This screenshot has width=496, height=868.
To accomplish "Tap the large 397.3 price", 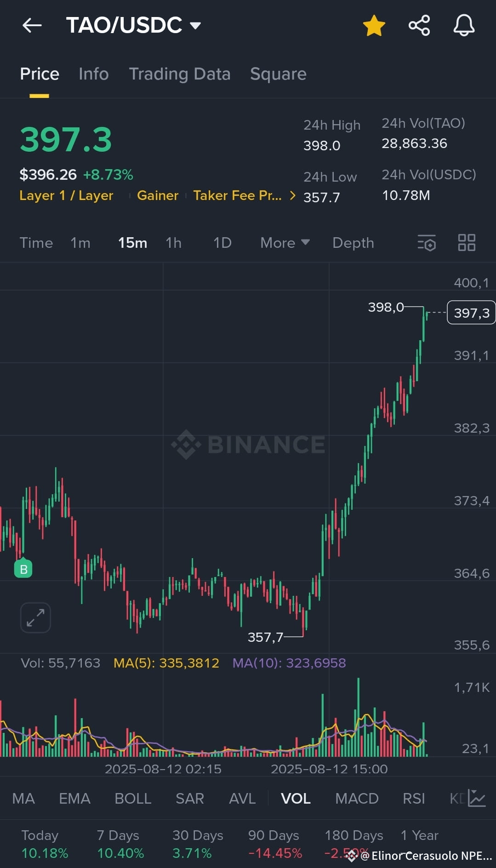I will (66, 139).
